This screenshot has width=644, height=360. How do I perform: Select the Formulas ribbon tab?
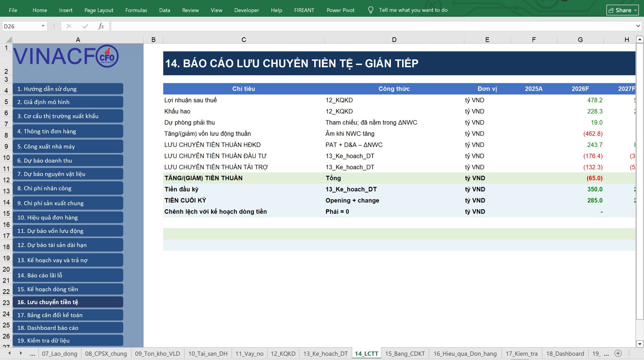click(x=136, y=10)
